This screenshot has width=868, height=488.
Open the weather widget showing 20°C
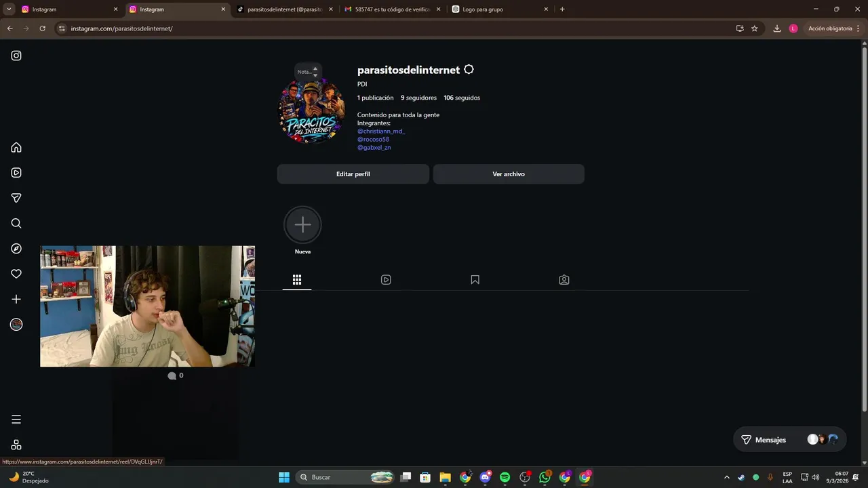coord(28,477)
